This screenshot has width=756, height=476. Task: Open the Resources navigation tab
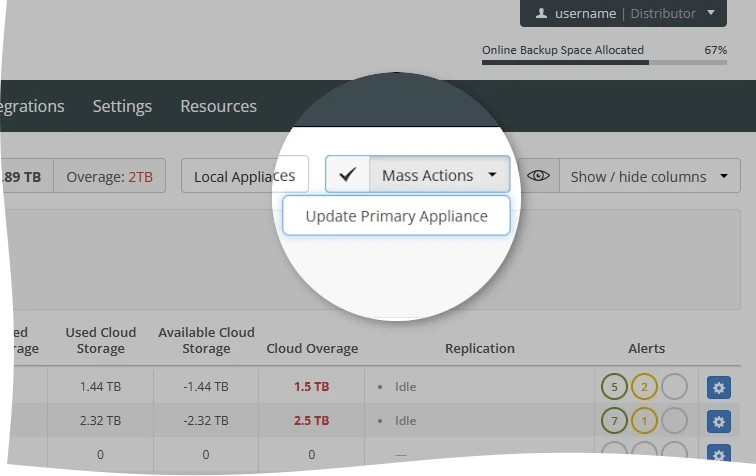pyautogui.click(x=218, y=106)
